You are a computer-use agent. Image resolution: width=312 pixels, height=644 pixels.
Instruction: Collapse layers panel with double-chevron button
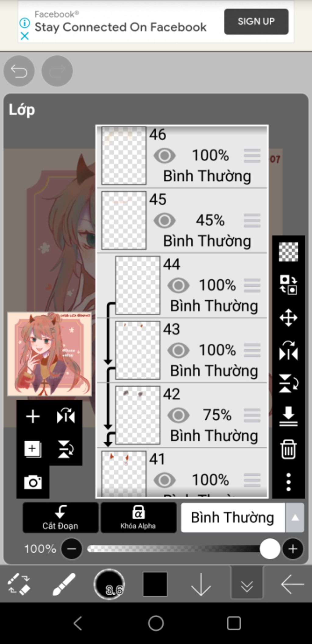pyautogui.click(x=247, y=584)
